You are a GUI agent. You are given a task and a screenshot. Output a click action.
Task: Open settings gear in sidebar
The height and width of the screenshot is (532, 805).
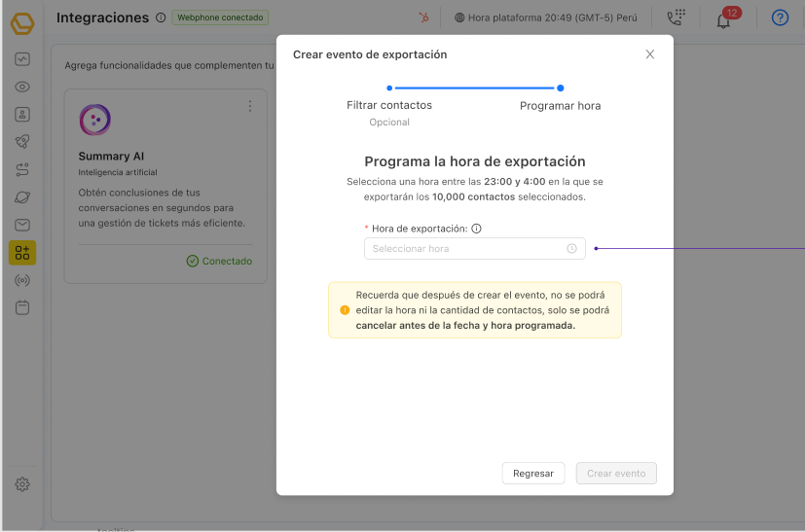(x=22, y=484)
